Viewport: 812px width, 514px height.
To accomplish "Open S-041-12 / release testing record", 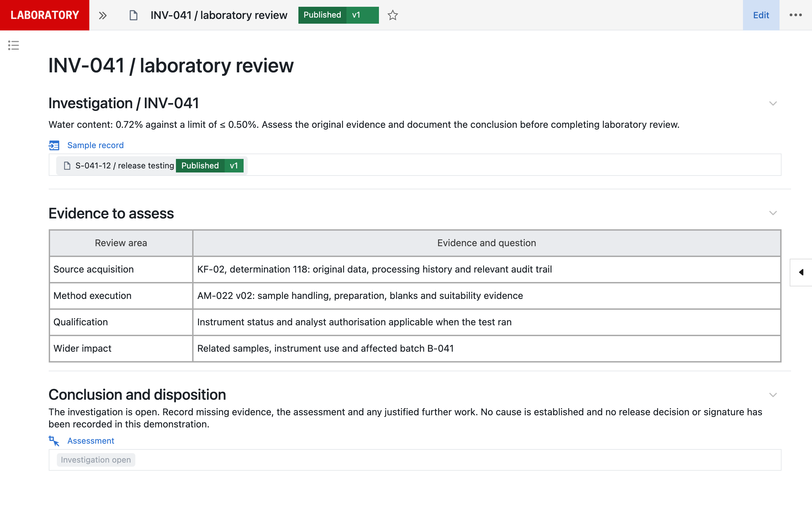I will click(152, 166).
